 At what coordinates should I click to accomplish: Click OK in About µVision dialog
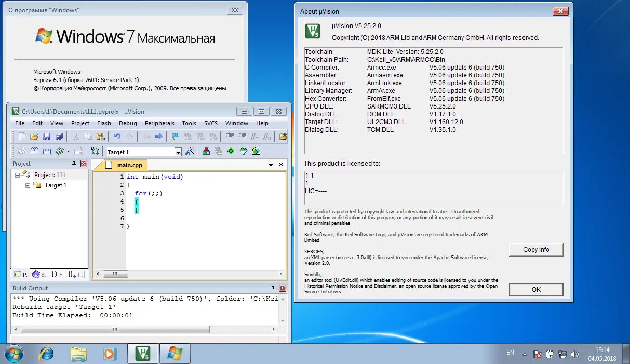pyautogui.click(x=536, y=290)
